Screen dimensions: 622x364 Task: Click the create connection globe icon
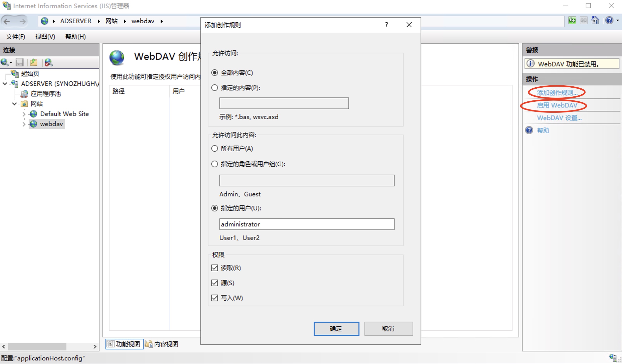(x=4, y=62)
